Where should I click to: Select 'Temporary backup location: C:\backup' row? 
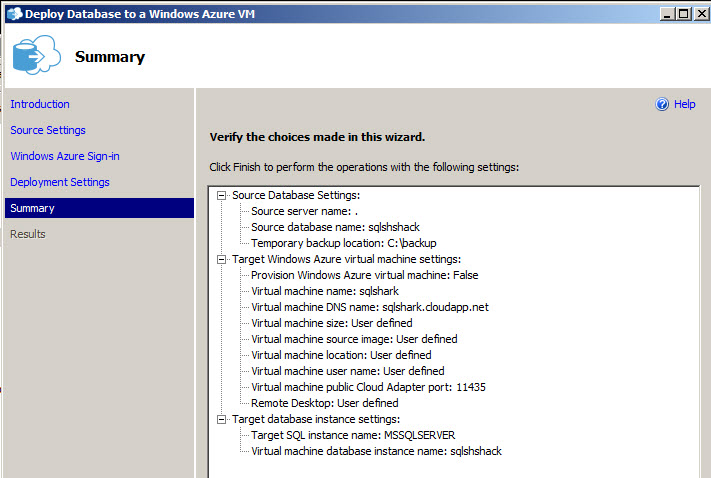click(x=344, y=243)
